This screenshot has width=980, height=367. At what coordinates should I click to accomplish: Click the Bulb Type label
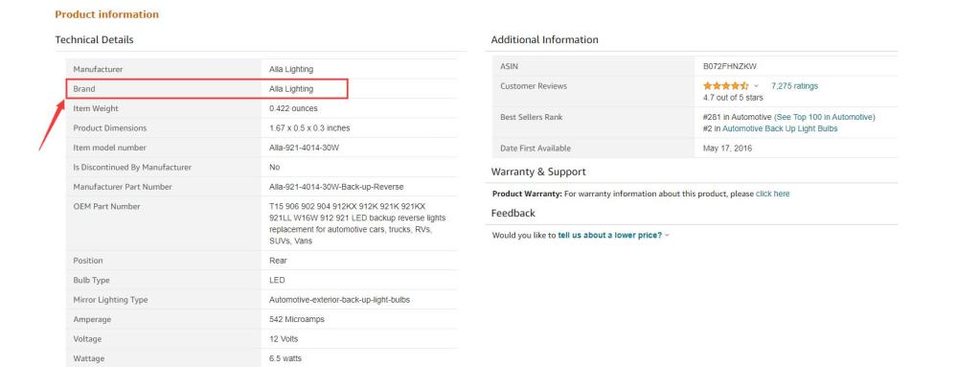pos(91,280)
